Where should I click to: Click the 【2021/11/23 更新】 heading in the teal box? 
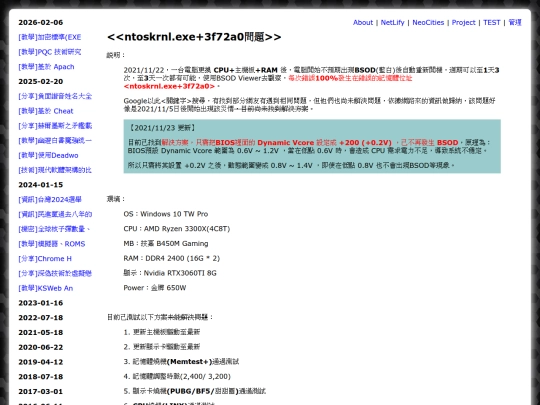pos(162,128)
